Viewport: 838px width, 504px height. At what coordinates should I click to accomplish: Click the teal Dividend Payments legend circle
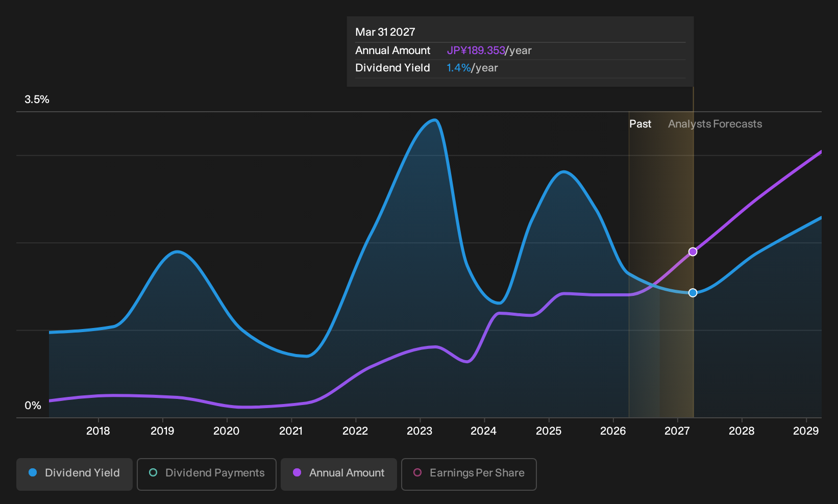(x=153, y=473)
